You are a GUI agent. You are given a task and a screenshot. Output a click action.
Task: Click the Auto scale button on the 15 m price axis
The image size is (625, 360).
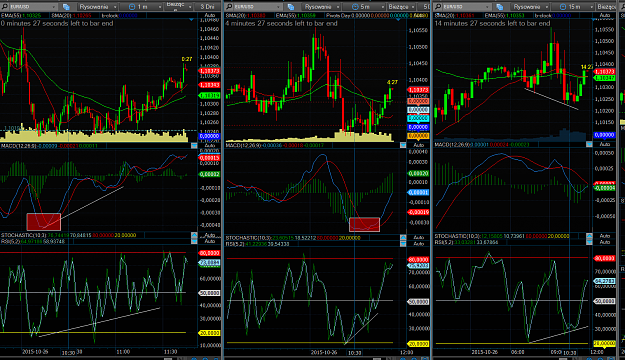pos(604,15)
